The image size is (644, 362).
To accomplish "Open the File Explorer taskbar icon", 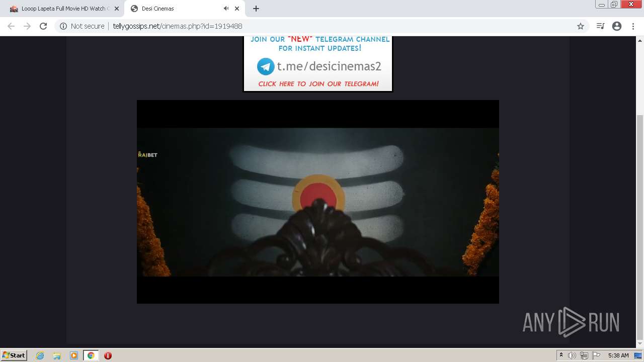I will (57, 355).
